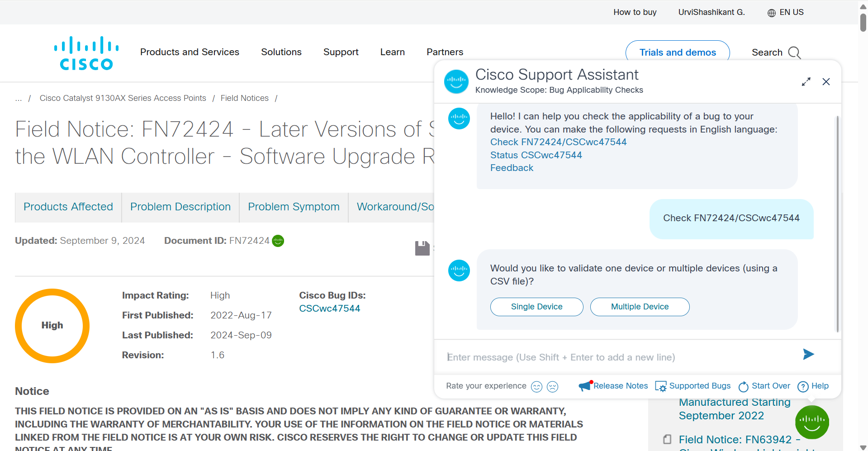The image size is (868, 451).
Task: Click the Start Over text link
Action: coord(771,386)
